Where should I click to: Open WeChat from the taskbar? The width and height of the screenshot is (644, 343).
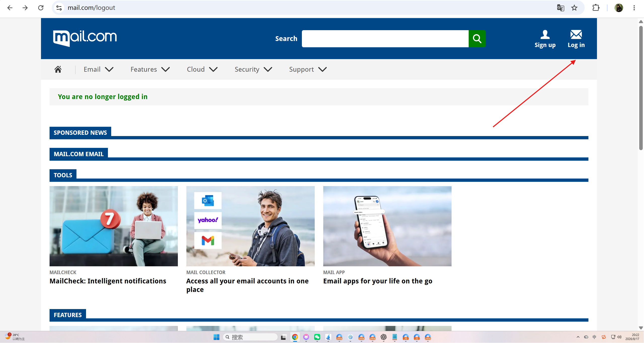(x=317, y=337)
